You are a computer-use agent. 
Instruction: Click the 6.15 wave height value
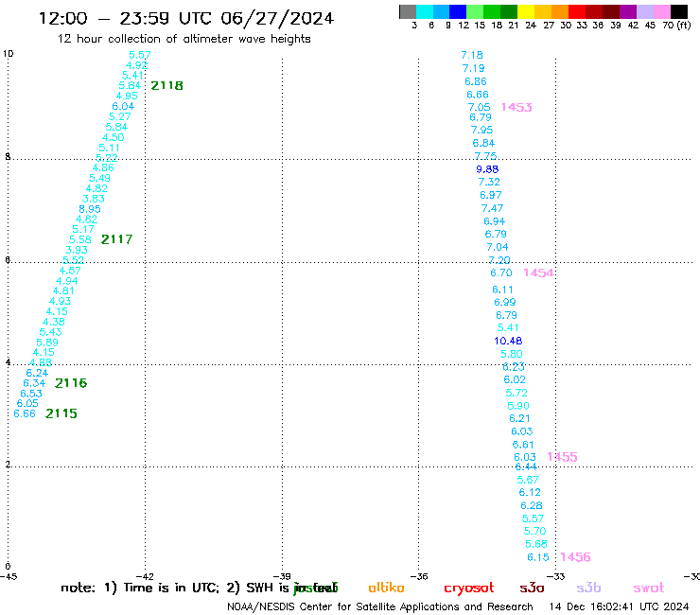point(538,557)
